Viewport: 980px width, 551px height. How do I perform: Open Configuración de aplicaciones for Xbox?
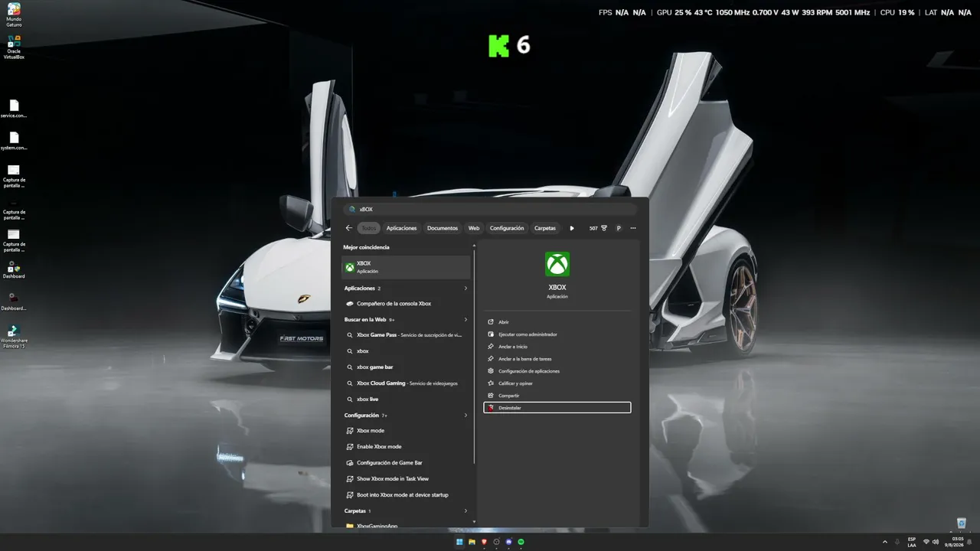click(557, 371)
